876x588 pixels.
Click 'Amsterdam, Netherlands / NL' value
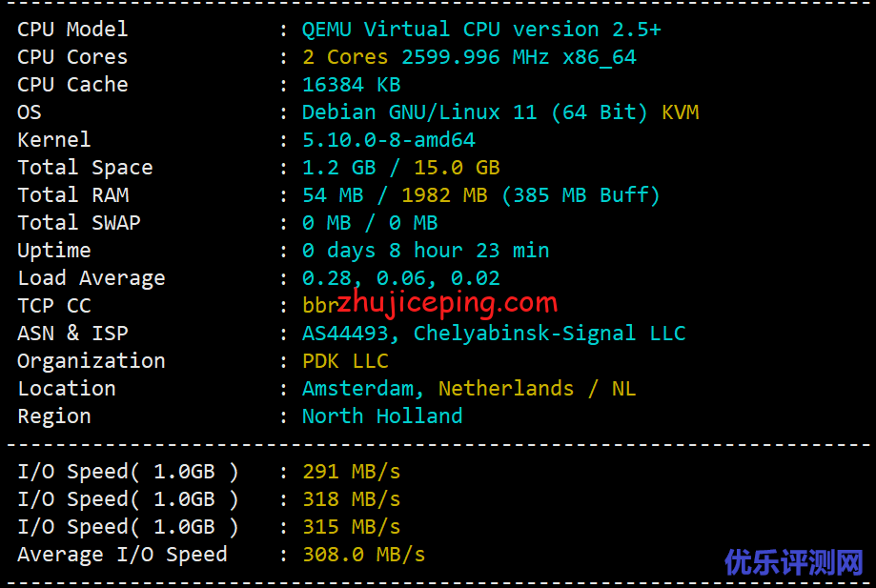pyautogui.click(x=469, y=389)
